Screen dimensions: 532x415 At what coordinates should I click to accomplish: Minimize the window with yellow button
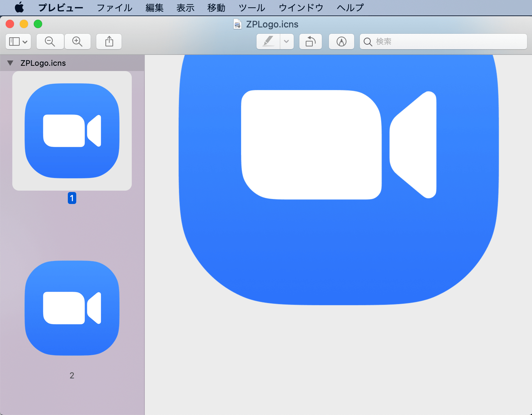[24, 24]
